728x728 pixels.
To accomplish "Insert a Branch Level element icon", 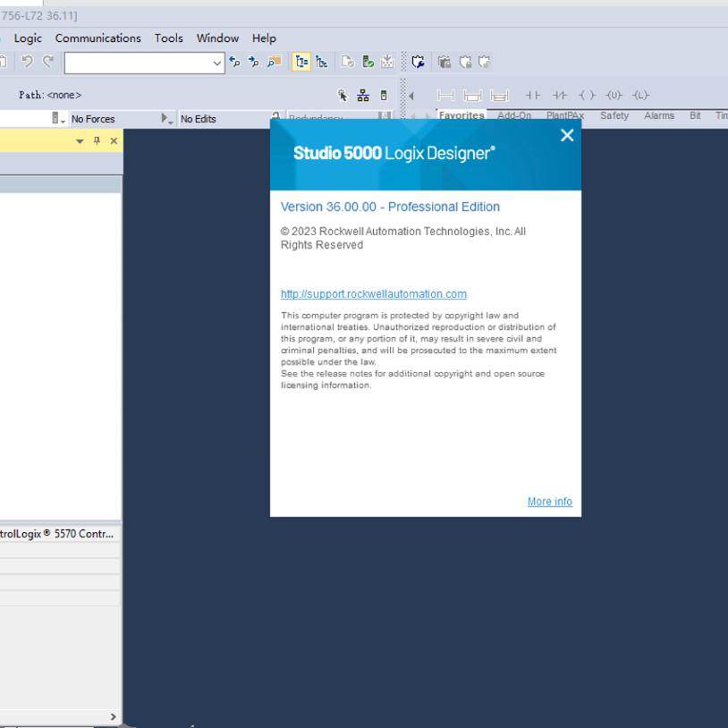I will 499,96.
